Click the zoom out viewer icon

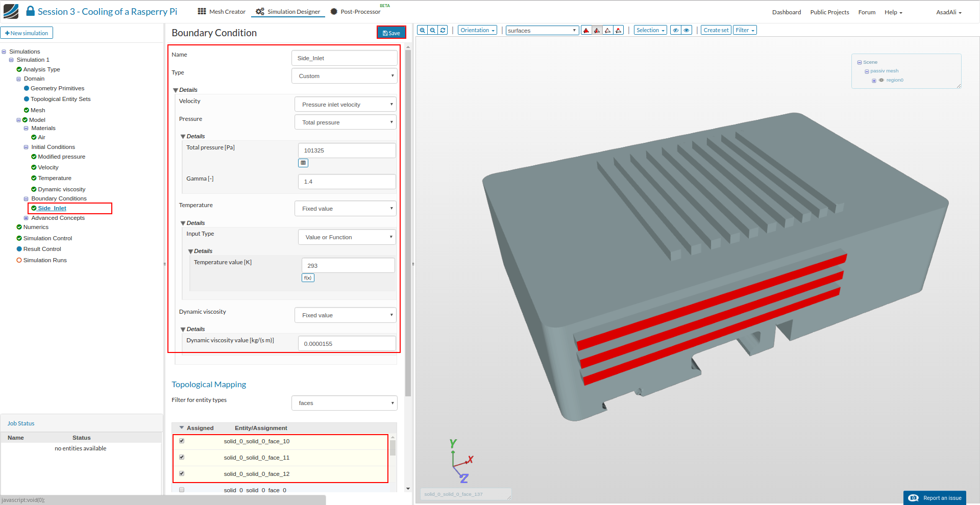433,30
